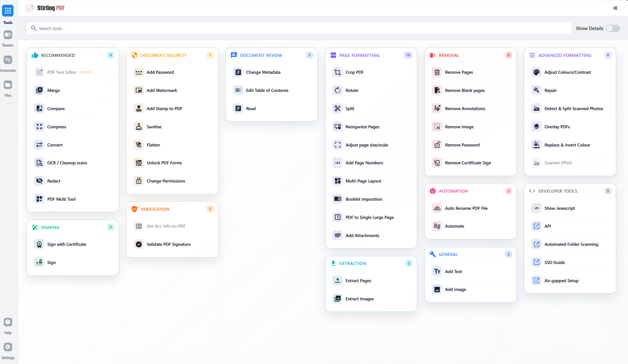This screenshot has width=628, height=364.
Task: Launch the PDF Multi Tool
Action: [61, 199]
